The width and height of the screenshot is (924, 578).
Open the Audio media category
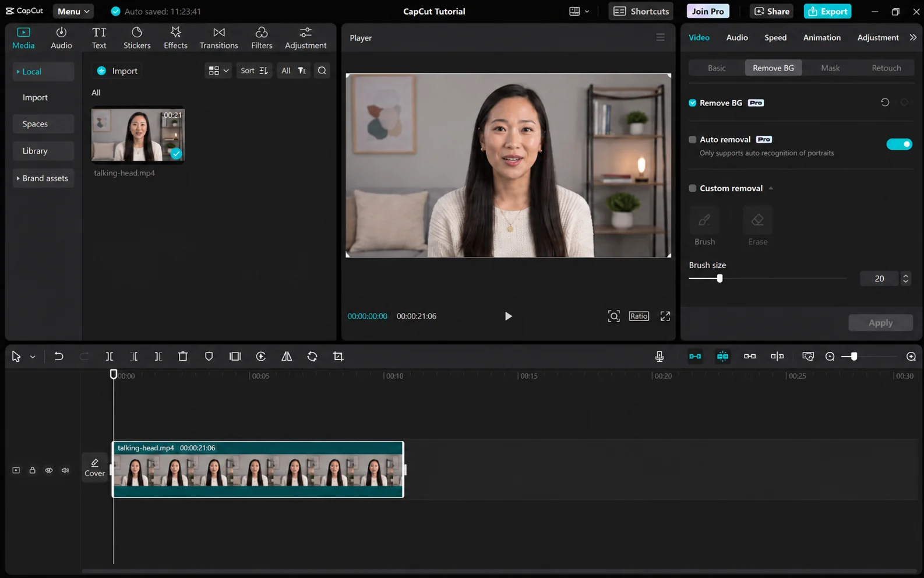(61, 38)
